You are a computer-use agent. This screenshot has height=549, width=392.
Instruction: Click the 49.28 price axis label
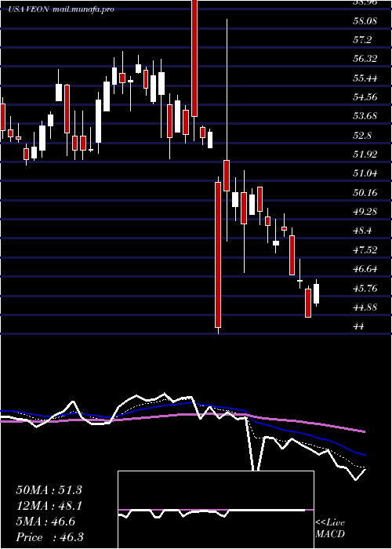pyautogui.click(x=365, y=212)
